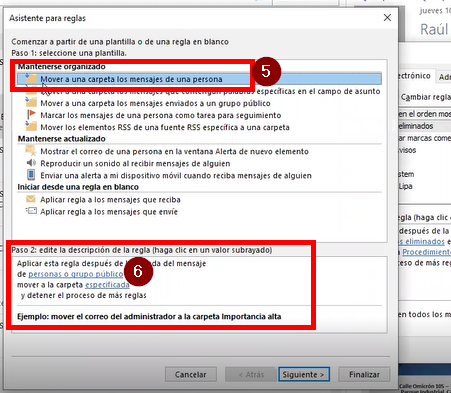
Task: Click the red flag icon for follow-up task
Action: coord(31,114)
